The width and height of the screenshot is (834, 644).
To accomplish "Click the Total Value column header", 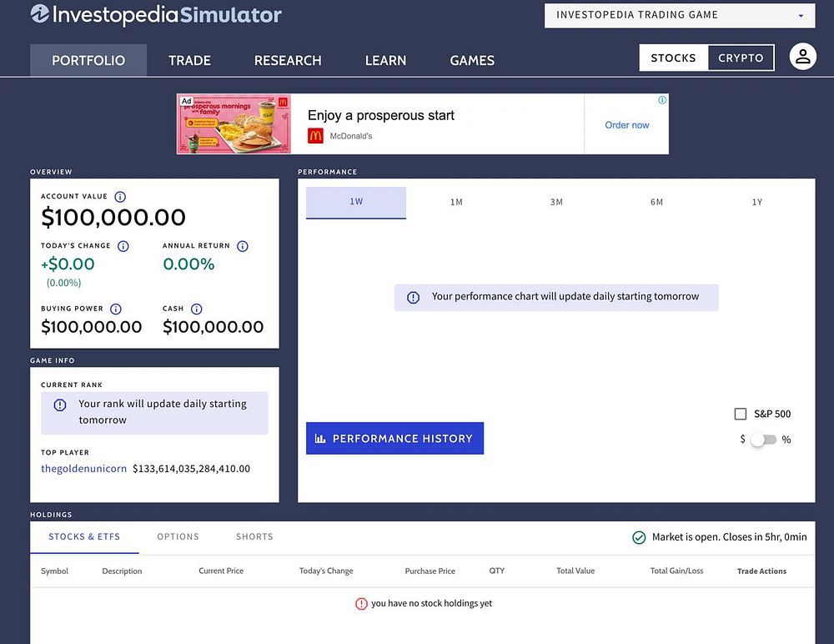I will [575, 571].
